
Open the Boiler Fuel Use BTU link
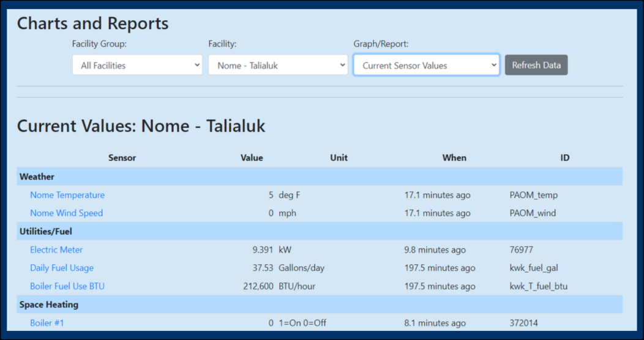tap(67, 286)
